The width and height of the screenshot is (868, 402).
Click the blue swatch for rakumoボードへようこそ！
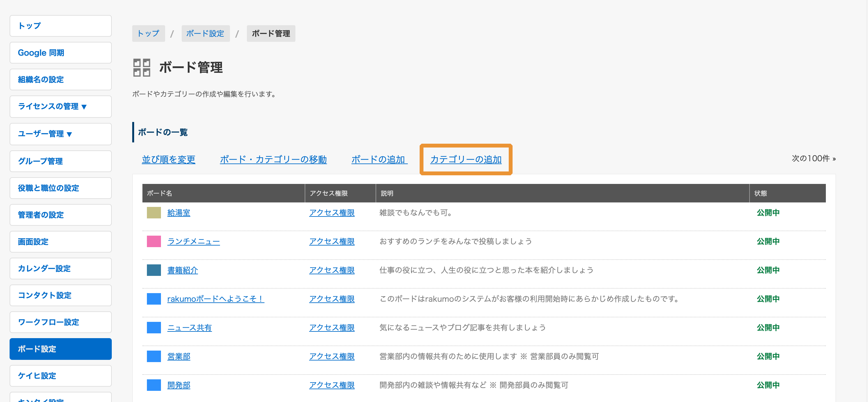click(x=154, y=299)
